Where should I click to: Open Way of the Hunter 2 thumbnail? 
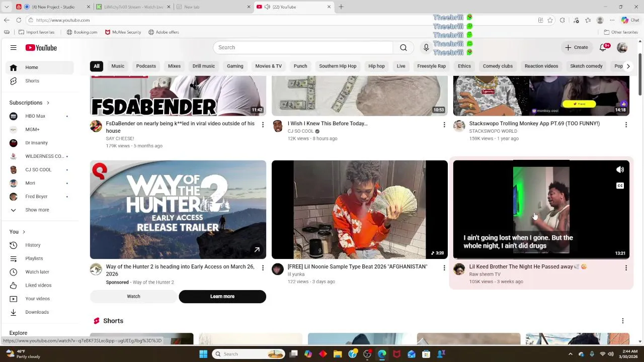point(178,210)
